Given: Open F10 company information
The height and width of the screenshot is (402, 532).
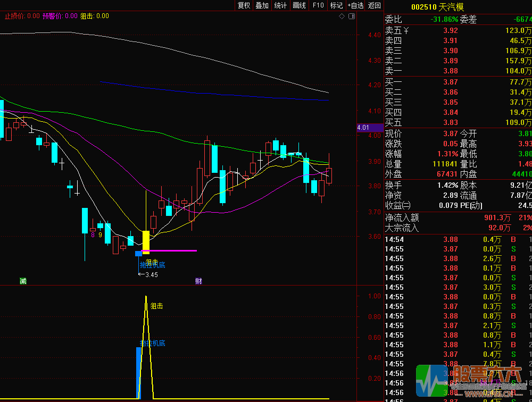Looking at the screenshot, I should click(x=318, y=5).
